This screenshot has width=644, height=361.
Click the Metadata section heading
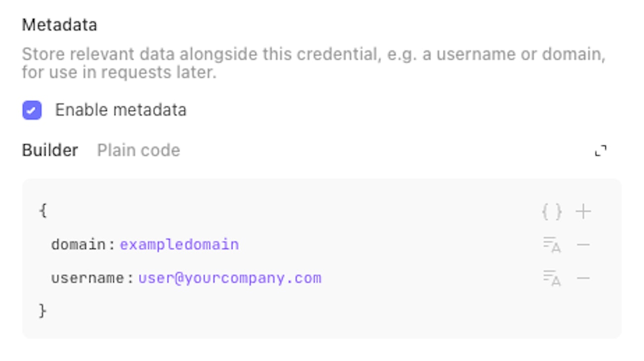[x=59, y=25]
